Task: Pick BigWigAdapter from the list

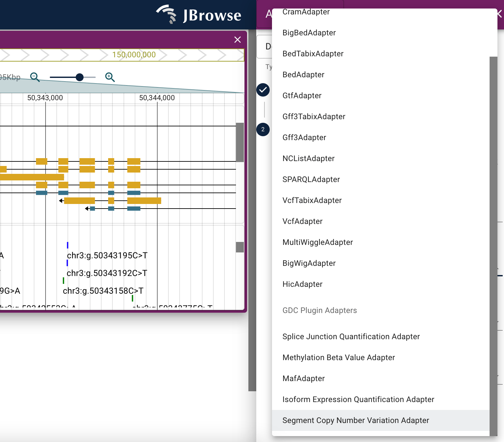Action: pos(381,263)
